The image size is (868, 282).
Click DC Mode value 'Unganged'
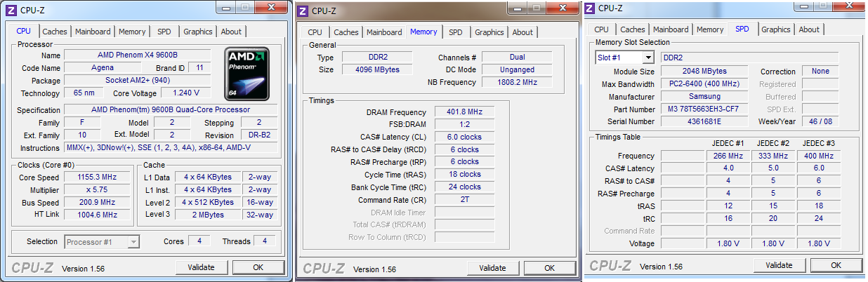pos(517,69)
